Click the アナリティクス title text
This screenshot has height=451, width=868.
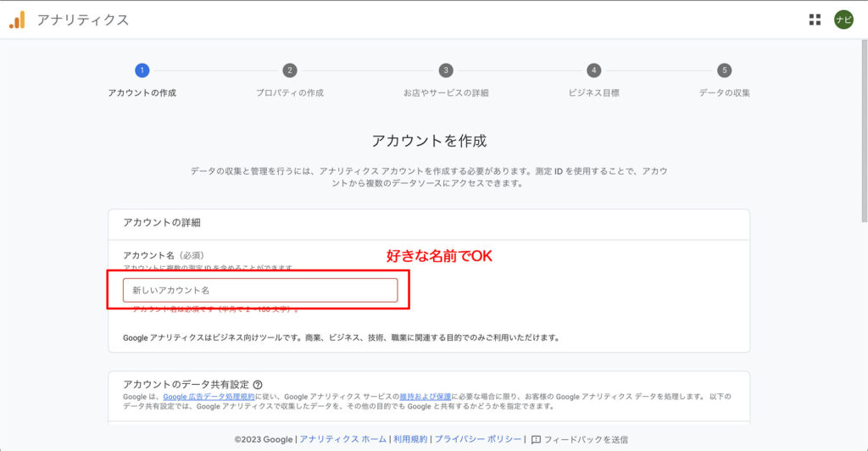83,19
